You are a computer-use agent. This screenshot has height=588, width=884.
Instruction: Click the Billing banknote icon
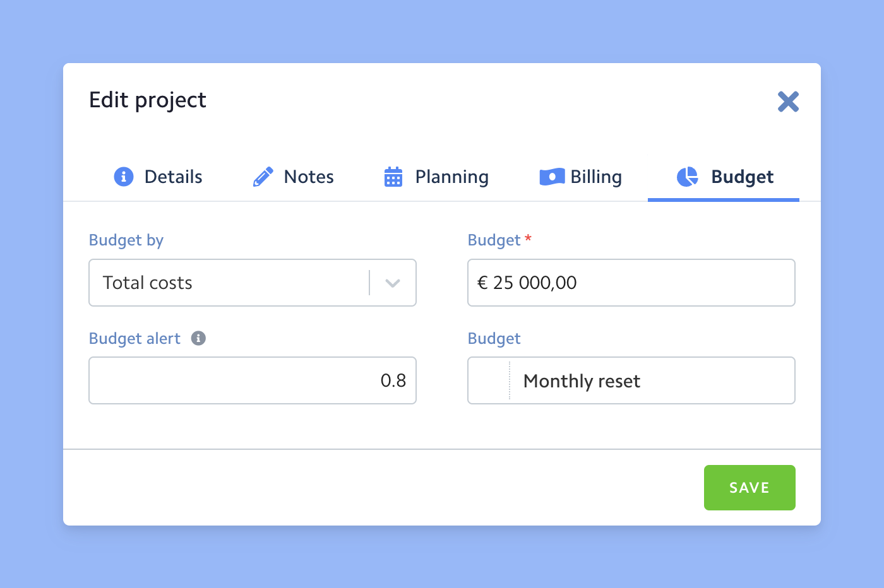552,177
